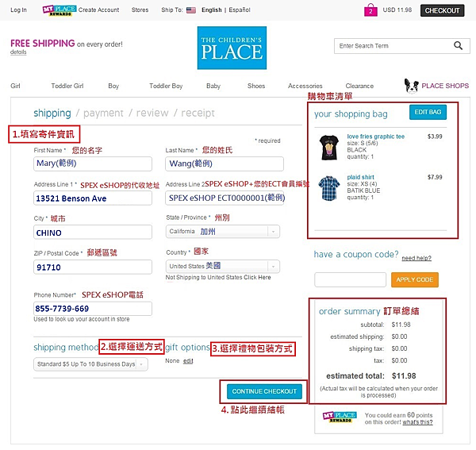Open the Baby category menu

(213, 86)
